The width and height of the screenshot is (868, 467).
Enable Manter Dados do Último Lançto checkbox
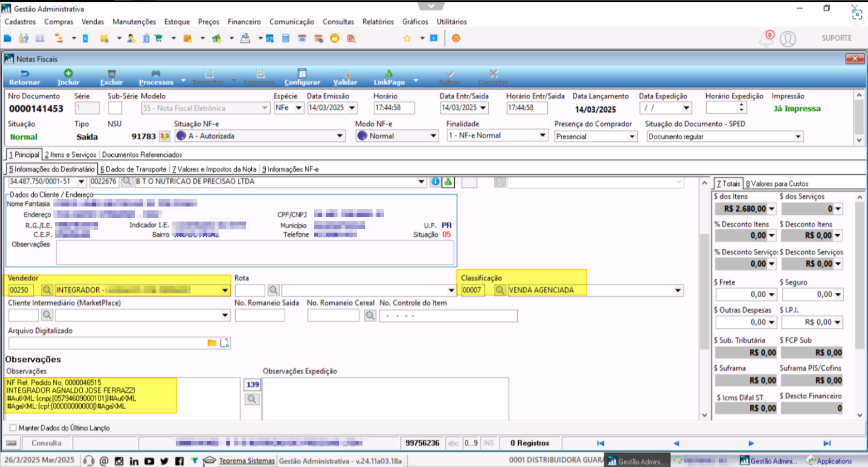click(13, 428)
